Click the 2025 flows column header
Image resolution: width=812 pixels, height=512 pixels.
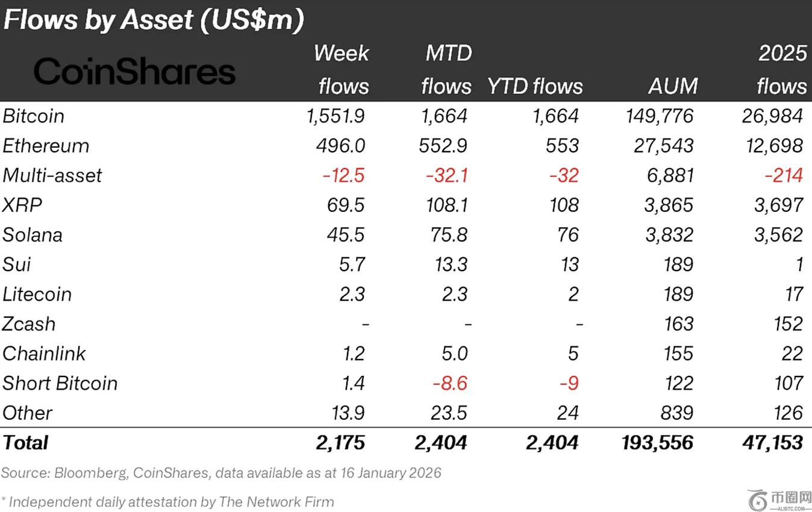click(x=781, y=69)
